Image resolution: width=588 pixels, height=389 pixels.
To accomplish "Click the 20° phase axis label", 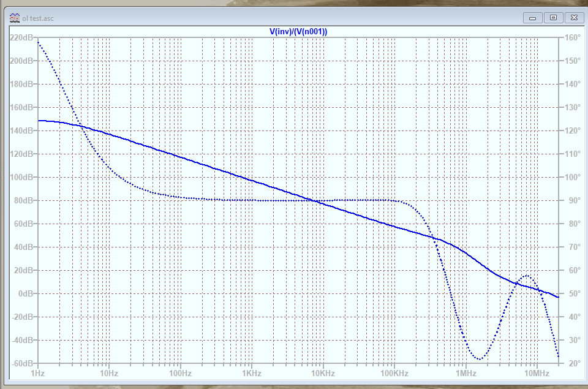I will [575, 363].
